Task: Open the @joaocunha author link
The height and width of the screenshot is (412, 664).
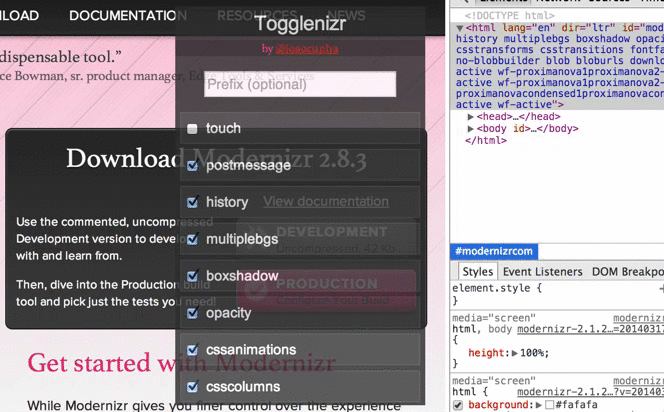Action: click(307, 49)
